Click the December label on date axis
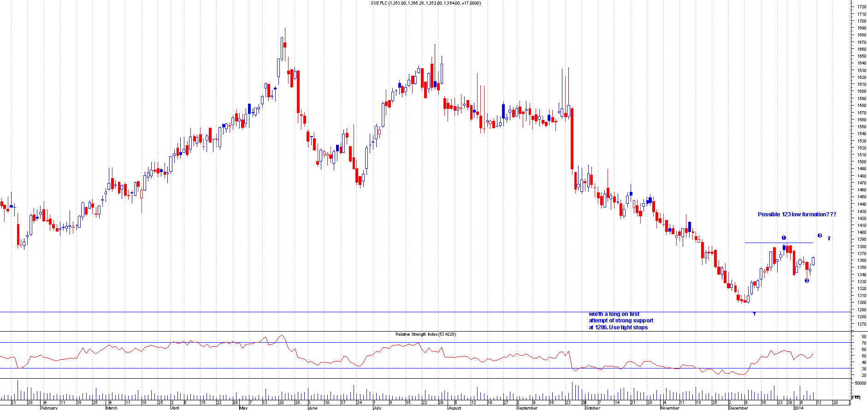868x410 pixels. click(x=738, y=408)
